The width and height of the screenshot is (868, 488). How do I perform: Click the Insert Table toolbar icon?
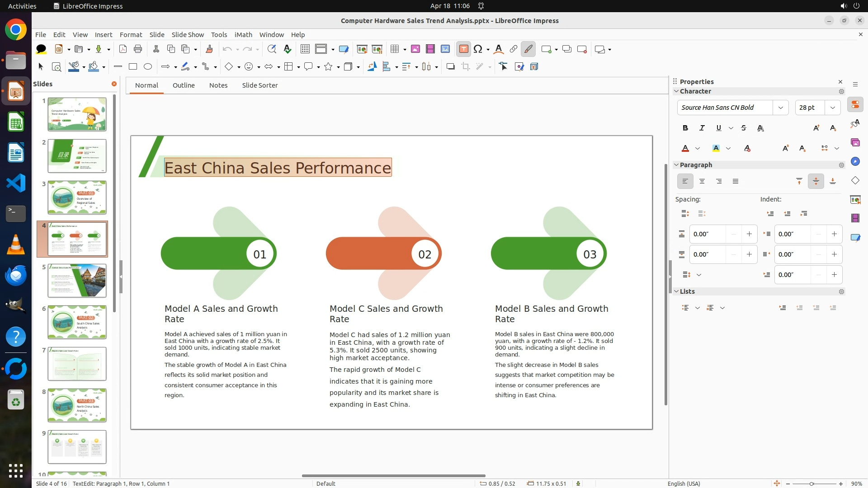395,49
